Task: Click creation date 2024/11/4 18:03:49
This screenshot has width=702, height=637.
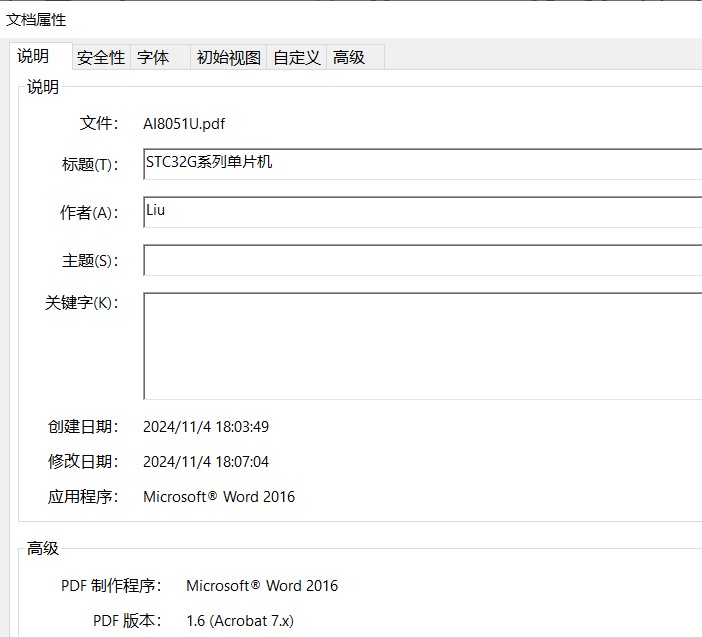Action: click(206, 427)
